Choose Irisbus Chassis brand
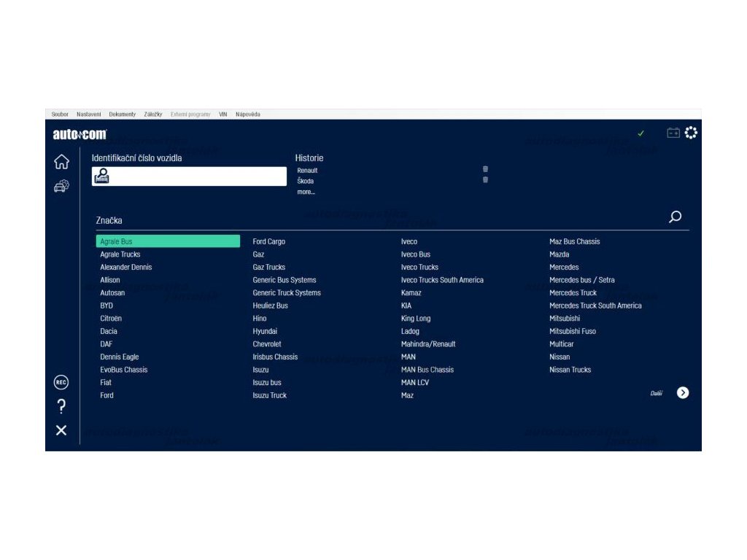 click(x=275, y=357)
